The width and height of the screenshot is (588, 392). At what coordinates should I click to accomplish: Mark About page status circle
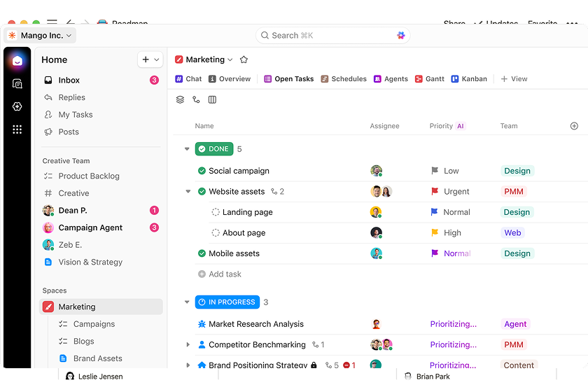tap(216, 232)
